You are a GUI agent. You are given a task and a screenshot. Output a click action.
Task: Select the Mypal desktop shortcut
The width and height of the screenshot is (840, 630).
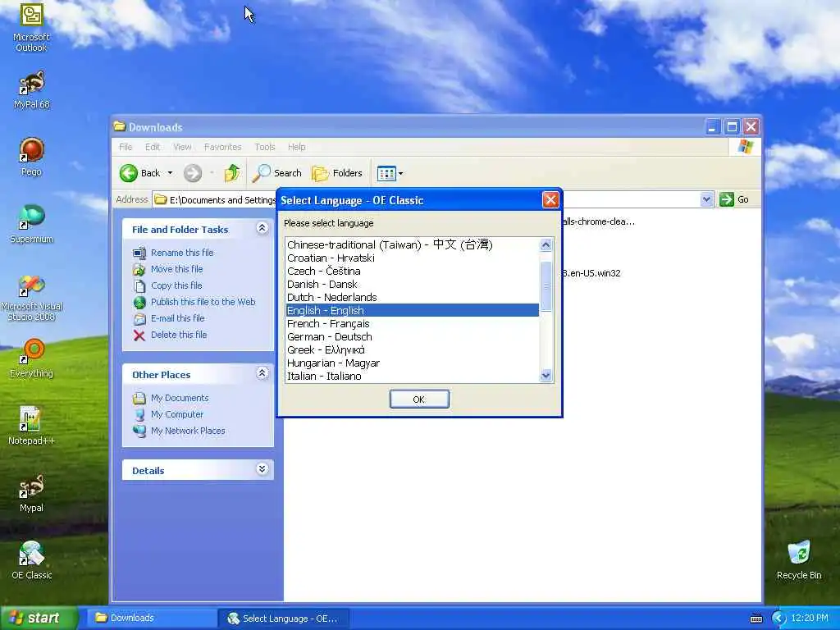pos(32,493)
